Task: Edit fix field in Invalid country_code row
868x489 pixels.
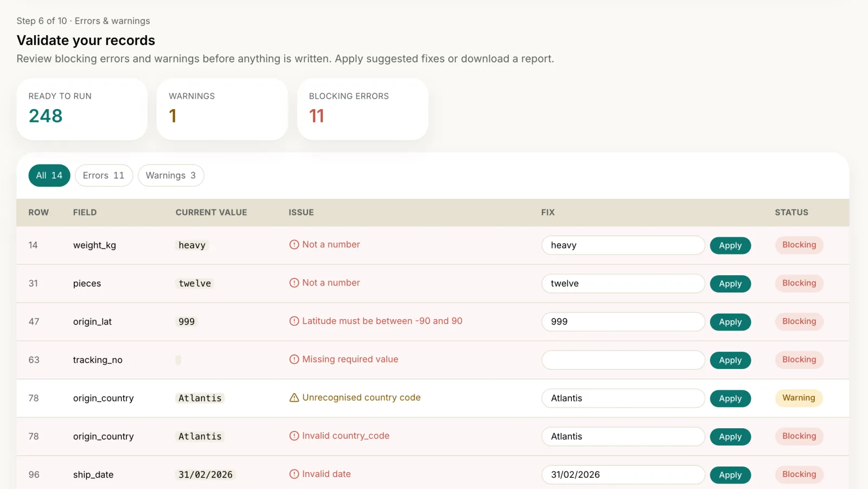Action: click(623, 436)
